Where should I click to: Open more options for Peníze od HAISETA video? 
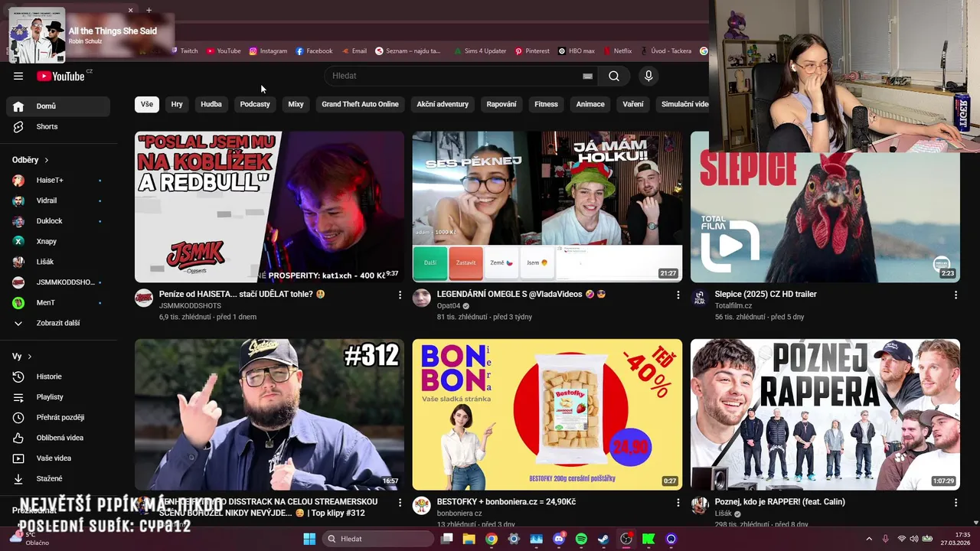[x=400, y=295]
